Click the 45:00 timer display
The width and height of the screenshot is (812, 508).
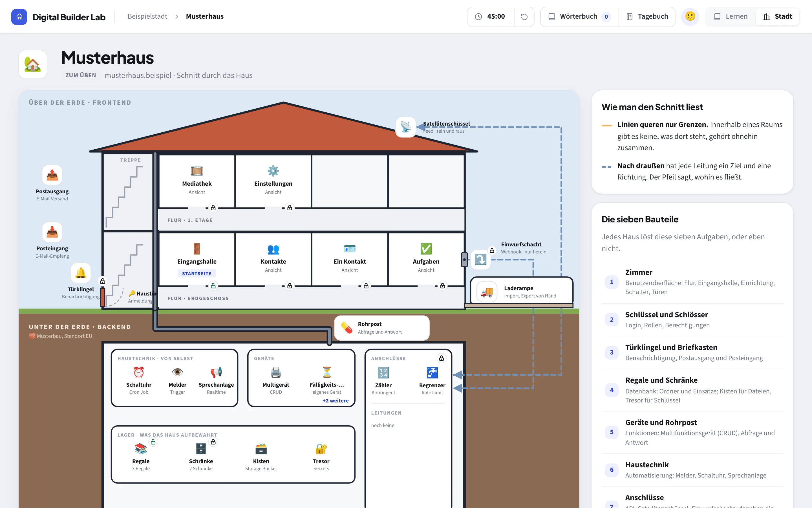click(491, 16)
